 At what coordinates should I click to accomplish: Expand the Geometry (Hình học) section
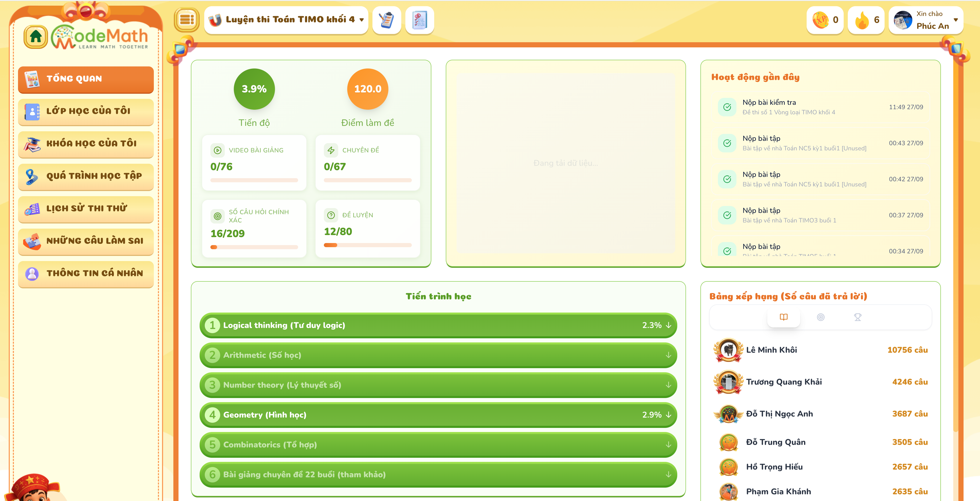(438, 415)
